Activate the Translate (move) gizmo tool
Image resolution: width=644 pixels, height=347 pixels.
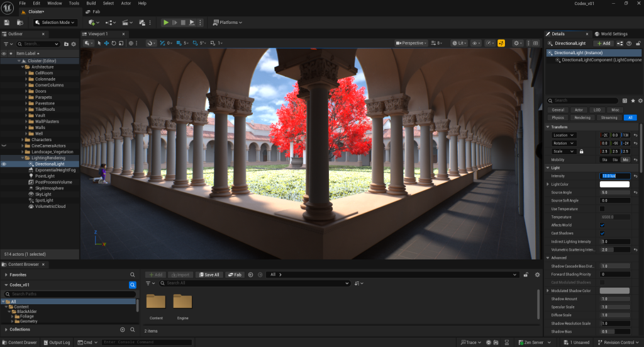pyautogui.click(x=106, y=43)
